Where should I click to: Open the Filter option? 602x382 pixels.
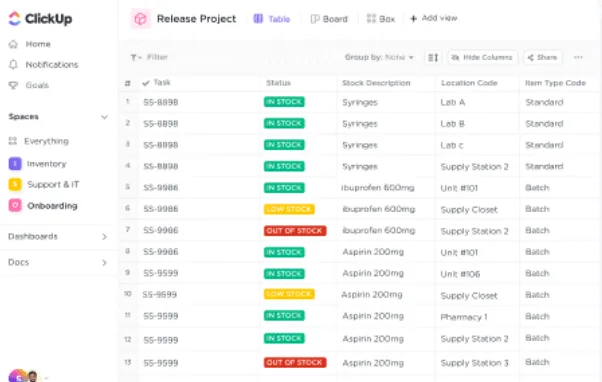pos(157,57)
